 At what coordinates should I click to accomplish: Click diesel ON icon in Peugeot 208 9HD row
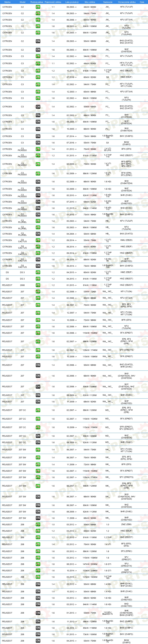tap(38, 604)
